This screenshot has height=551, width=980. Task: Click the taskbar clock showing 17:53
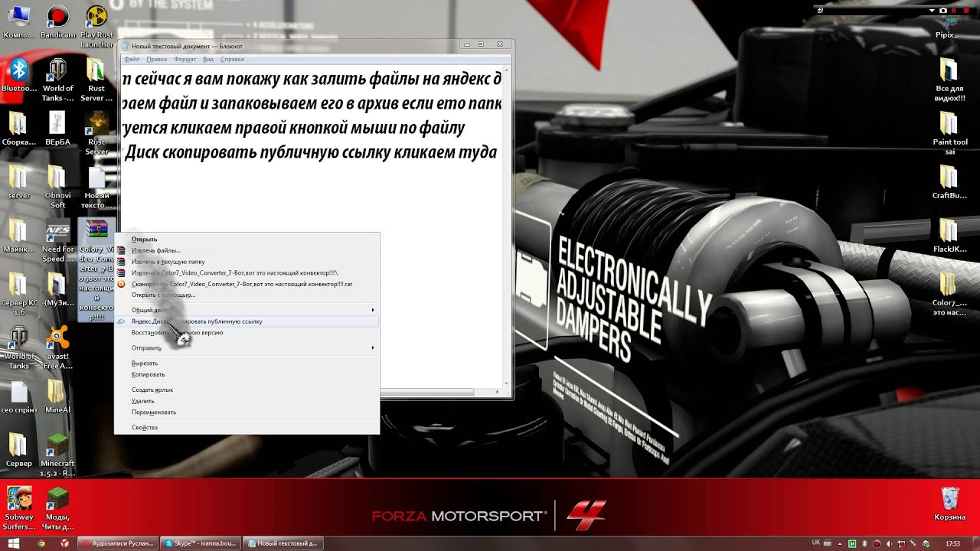pyautogui.click(x=952, y=543)
